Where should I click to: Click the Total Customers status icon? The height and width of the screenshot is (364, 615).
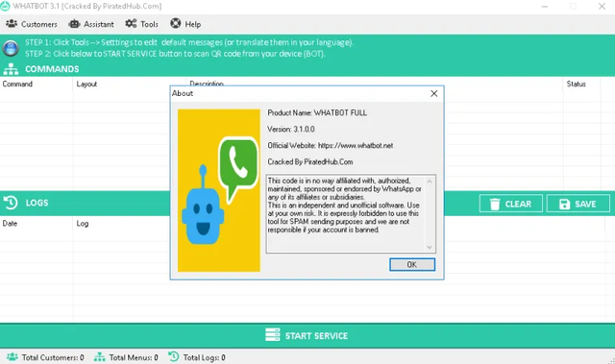pos(12,357)
